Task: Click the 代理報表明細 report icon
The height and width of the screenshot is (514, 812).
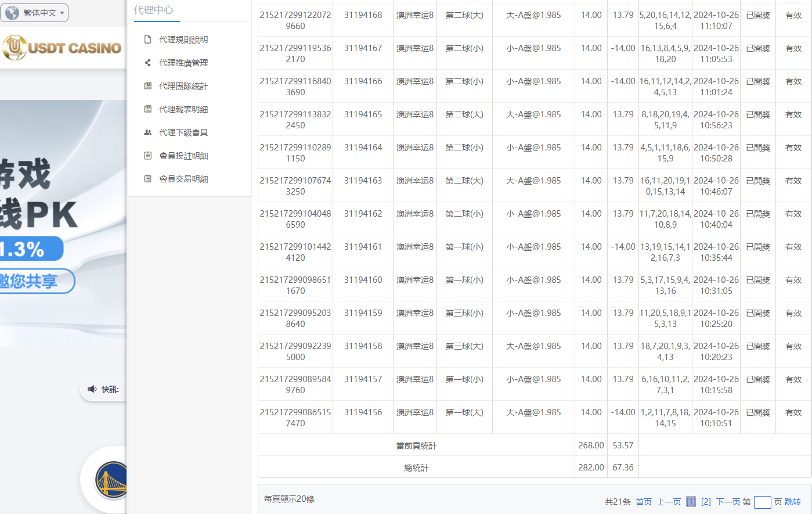Action: pyautogui.click(x=148, y=109)
